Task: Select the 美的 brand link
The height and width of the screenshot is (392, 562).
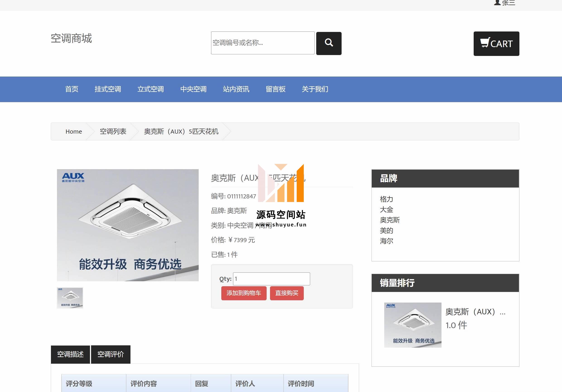Action: pyautogui.click(x=386, y=231)
